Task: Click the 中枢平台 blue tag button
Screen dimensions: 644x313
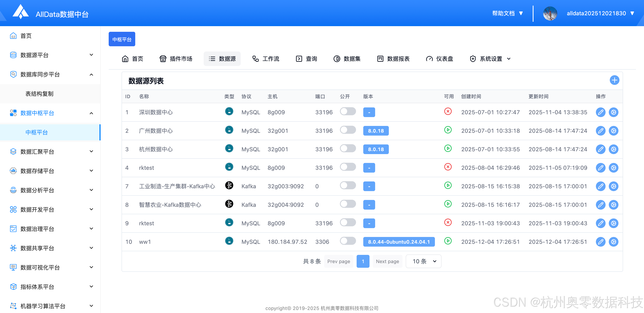Action: tap(122, 39)
